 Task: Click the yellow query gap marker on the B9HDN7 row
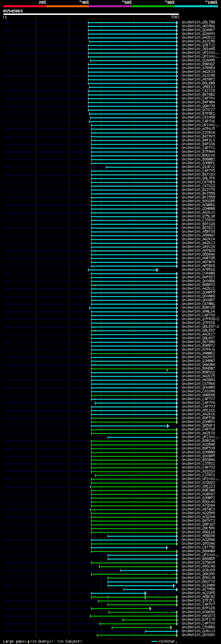[x=167, y=370]
